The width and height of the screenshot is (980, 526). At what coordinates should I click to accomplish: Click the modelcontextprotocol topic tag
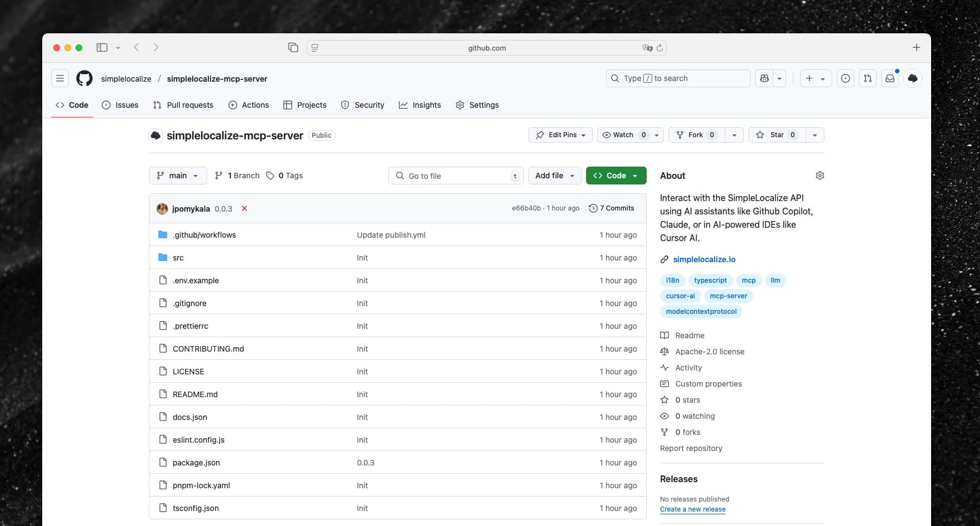(701, 312)
